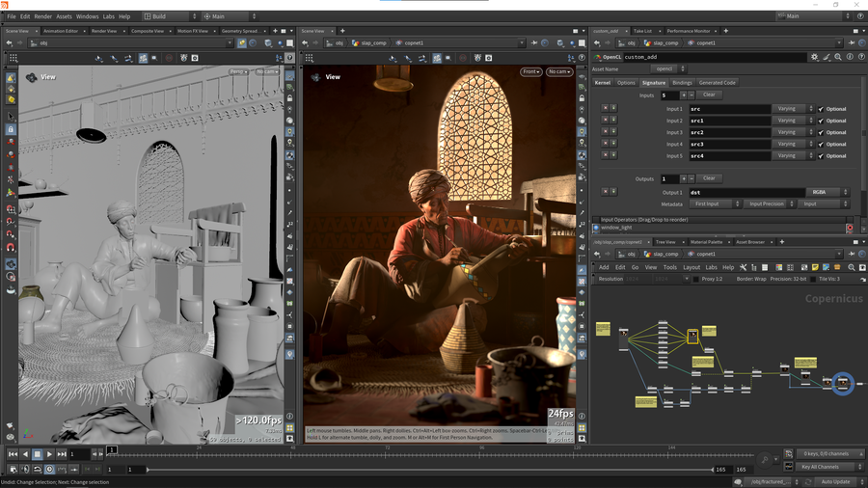Screen dimensions: 868x488
Task: Click the display options icon atop left viewport sidebar
Action: [289, 75]
